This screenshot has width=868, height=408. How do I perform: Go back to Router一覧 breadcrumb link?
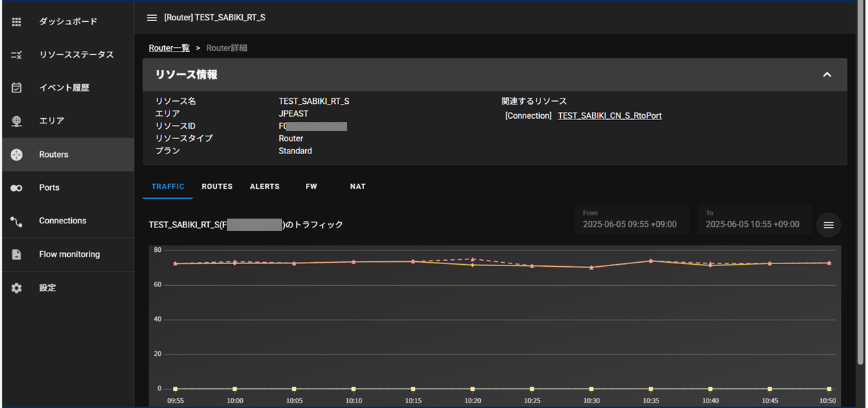169,48
